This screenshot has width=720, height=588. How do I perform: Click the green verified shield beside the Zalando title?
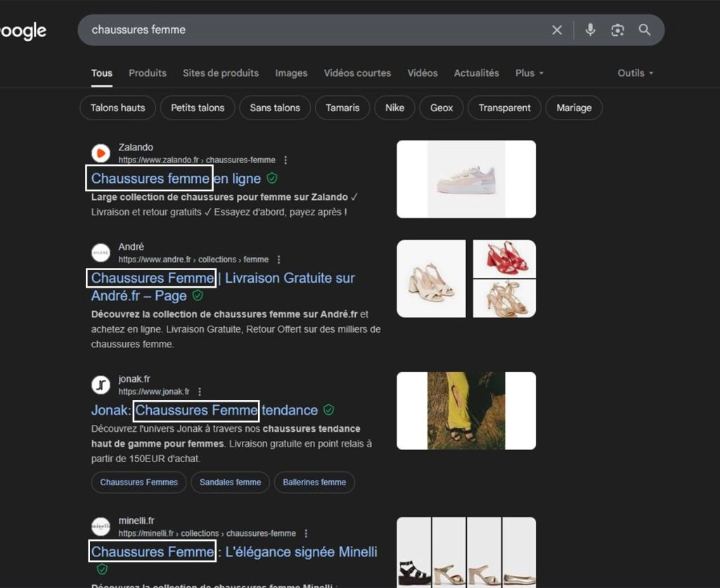272,179
